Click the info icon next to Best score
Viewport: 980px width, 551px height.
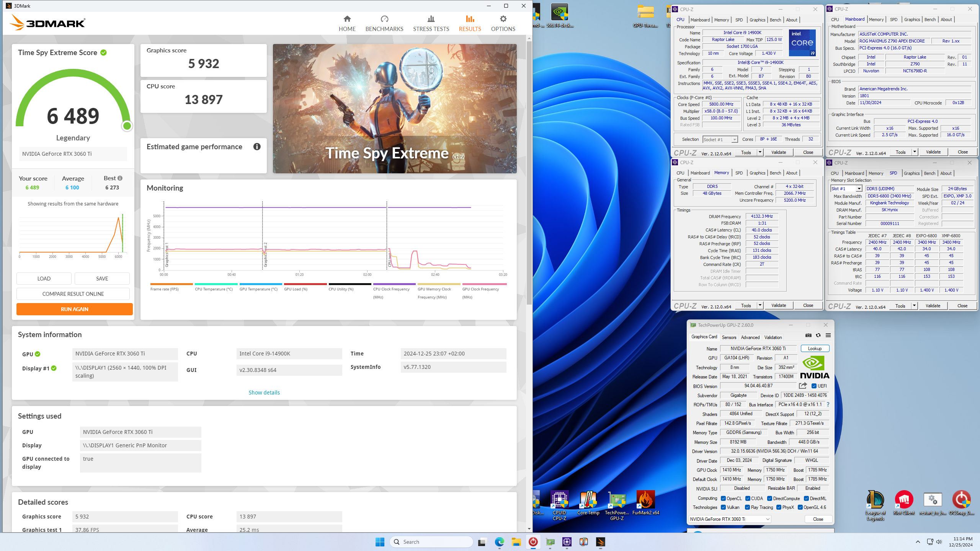click(x=120, y=178)
